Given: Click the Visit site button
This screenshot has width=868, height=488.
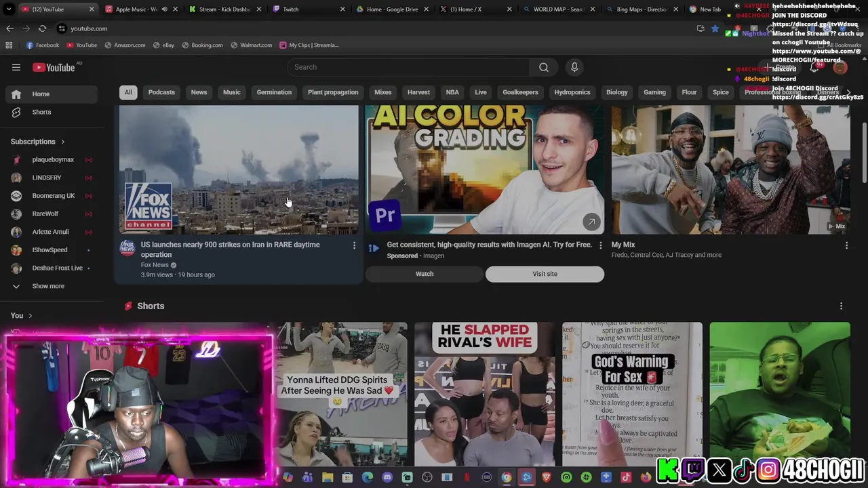Looking at the screenshot, I should click(x=545, y=274).
